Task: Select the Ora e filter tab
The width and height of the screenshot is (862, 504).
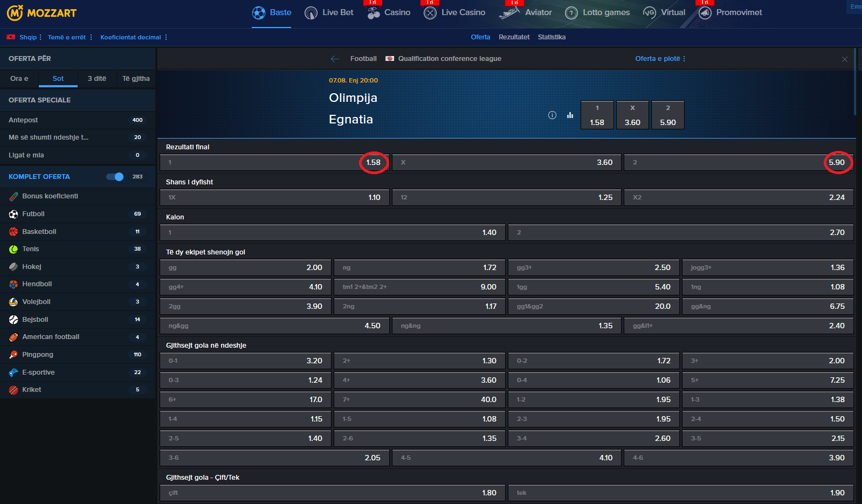Action: click(x=19, y=79)
